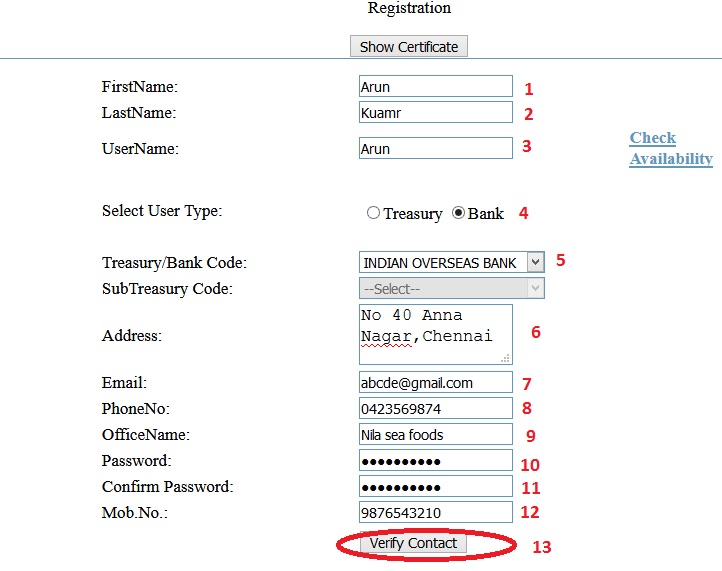
Task: Focus the FirstName field containing Arun
Action: coord(435,87)
